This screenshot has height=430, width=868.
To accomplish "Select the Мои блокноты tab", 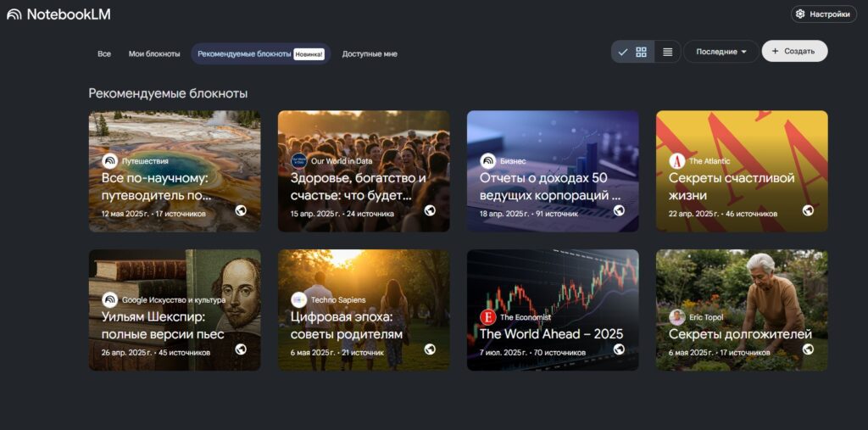I will tap(154, 53).
